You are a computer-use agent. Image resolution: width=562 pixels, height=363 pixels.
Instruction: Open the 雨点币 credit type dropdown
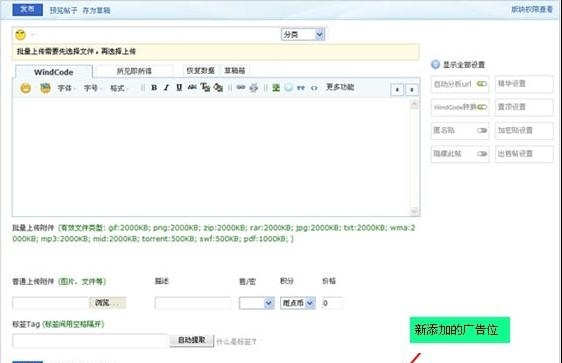tap(298, 303)
